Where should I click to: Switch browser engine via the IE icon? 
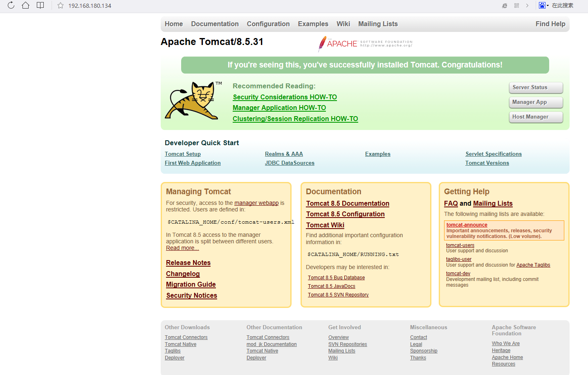pos(505,6)
